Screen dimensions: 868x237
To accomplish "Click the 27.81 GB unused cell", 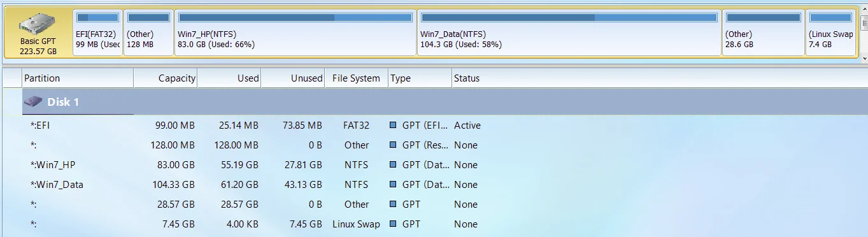I will click(303, 165).
